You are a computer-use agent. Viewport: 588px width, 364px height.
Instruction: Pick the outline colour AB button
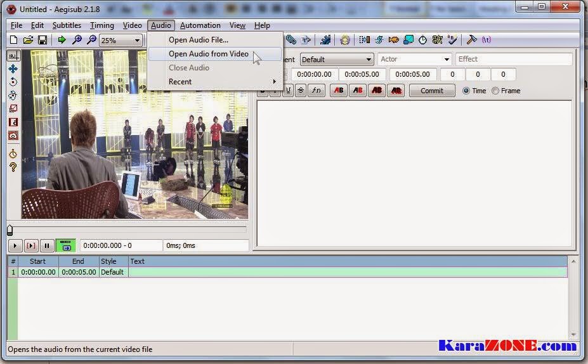(x=377, y=91)
